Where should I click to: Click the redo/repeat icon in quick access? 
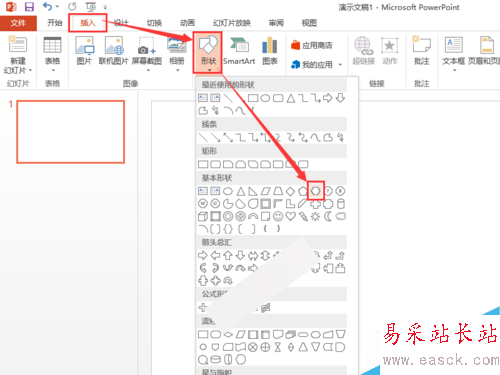tap(72, 7)
